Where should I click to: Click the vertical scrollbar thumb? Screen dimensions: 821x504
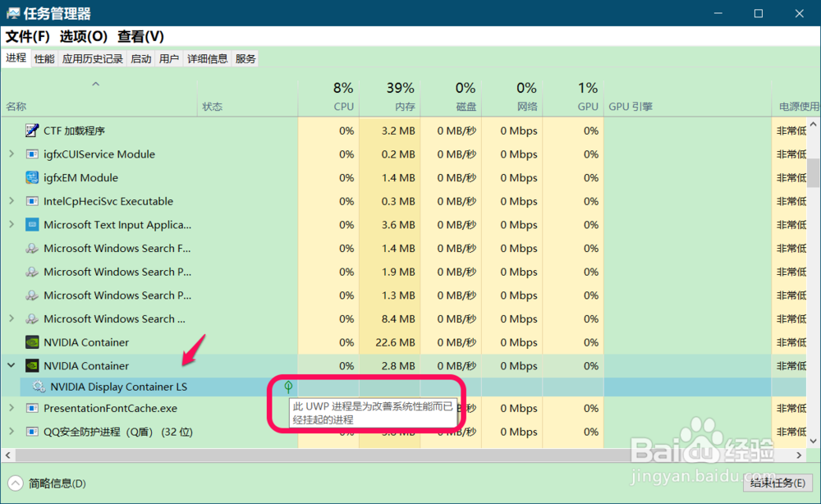point(813,172)
